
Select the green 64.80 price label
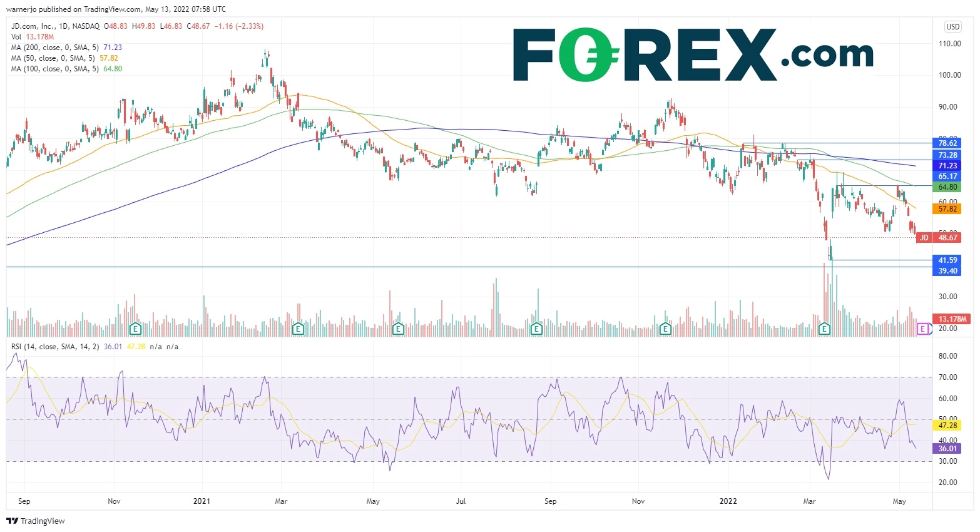tap(947, 187)
